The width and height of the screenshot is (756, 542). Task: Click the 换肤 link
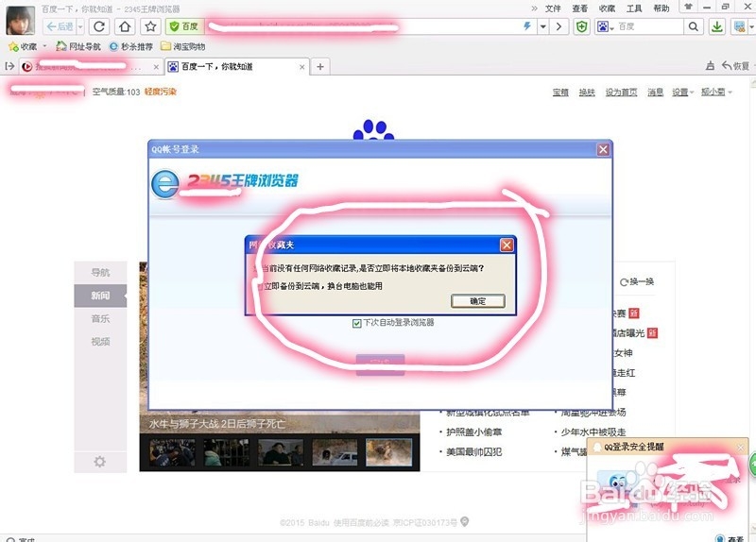(x=587, y=92)
